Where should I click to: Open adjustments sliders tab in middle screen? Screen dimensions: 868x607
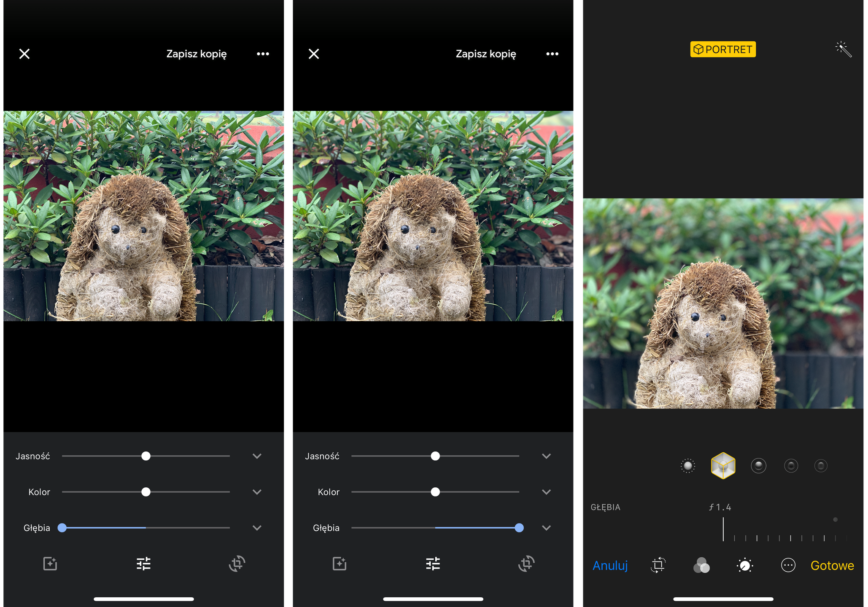tap(433, 564)
